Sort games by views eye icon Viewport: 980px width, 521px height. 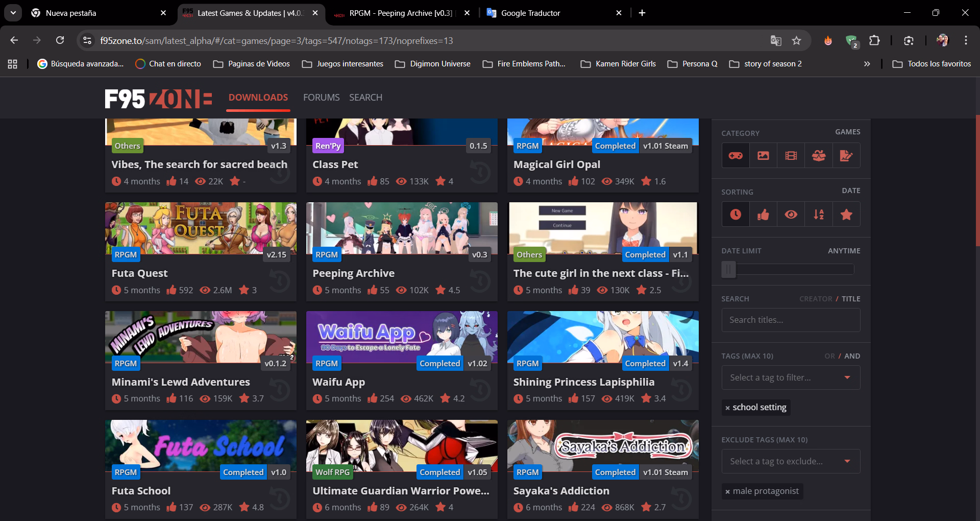click(791, 215)
